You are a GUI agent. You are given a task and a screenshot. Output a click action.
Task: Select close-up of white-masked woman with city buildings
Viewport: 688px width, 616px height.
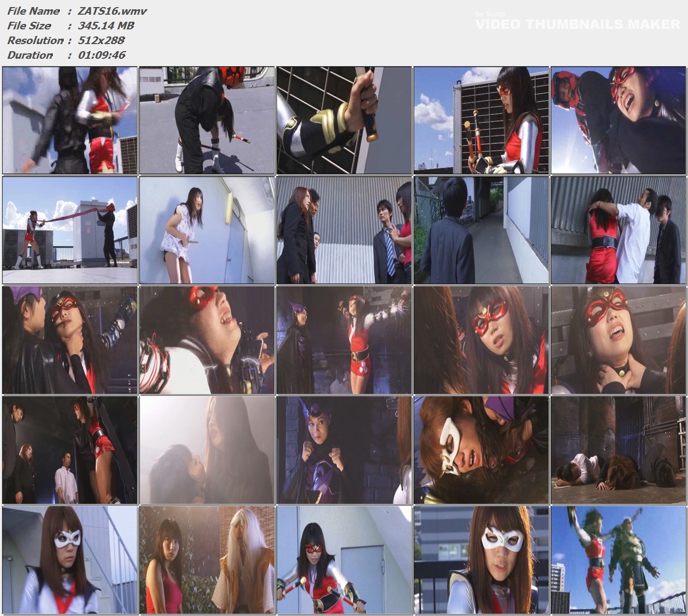(481, 560)
